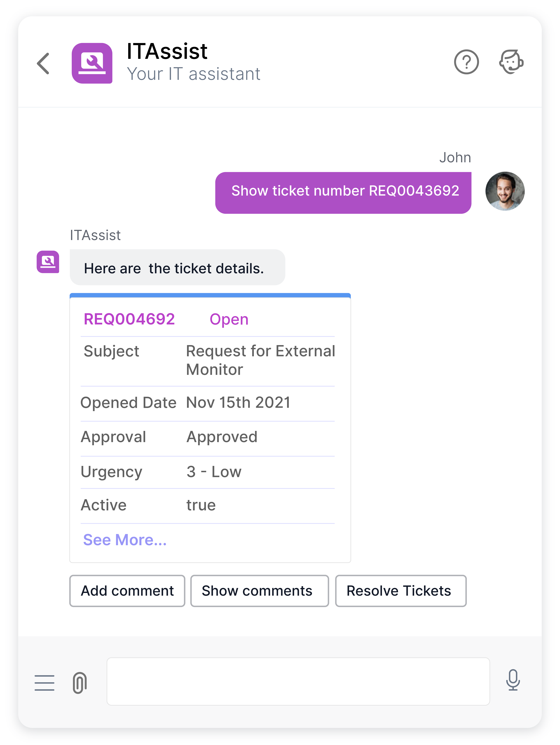This screenshot has width=560, height=745.
Task: Open John's profile photo avatar
Action: [x=505, y=191]
